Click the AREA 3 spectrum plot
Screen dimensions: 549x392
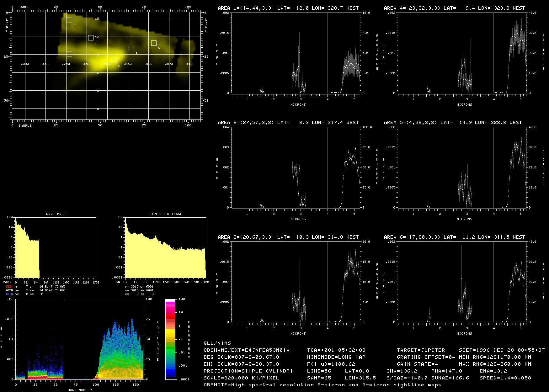[296, 282]
